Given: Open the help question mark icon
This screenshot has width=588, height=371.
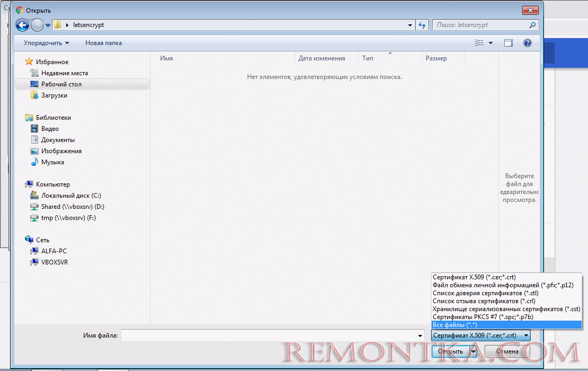Looking at the screenshot, I should click(527, 43).
